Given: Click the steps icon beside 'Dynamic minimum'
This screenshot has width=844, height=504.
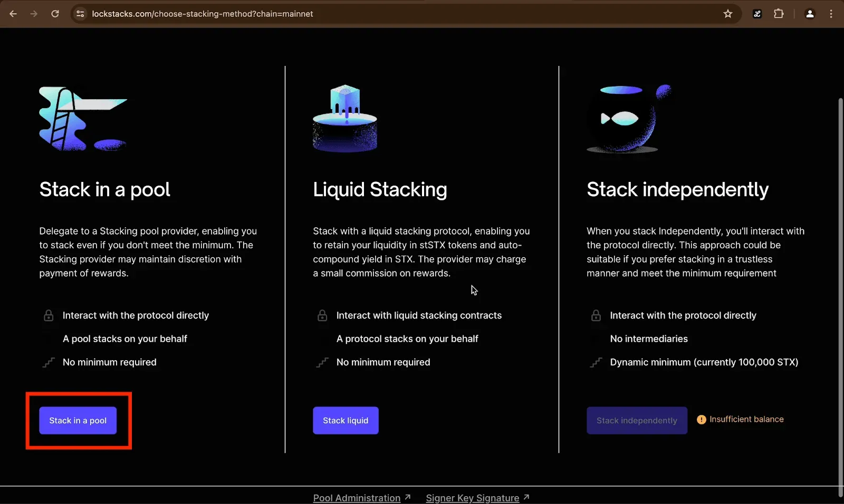Looking at the screenshot, I should tap(596, 362).
